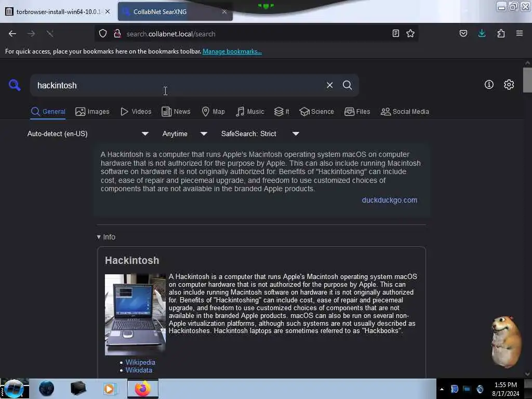Select the Music category tab
532x399 pixels.
[x=250, y=112]
